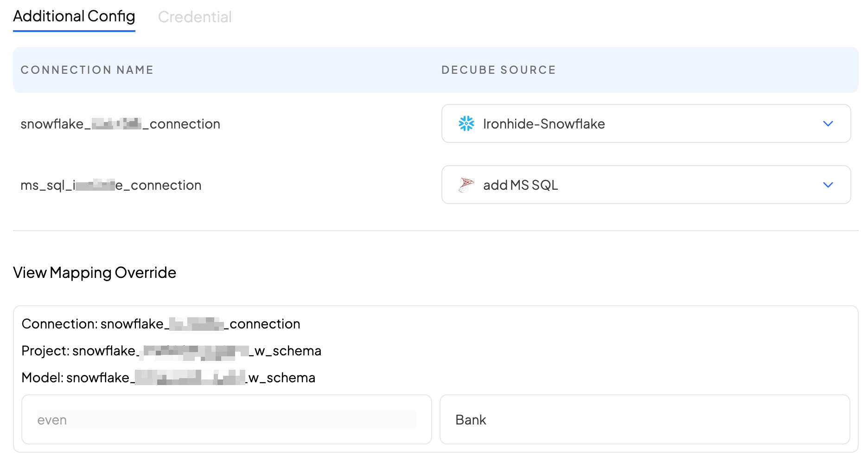The width and height of the screenshot is (868, 463).
Task: Click the Model line in mapping override
Action: [168, 378]
